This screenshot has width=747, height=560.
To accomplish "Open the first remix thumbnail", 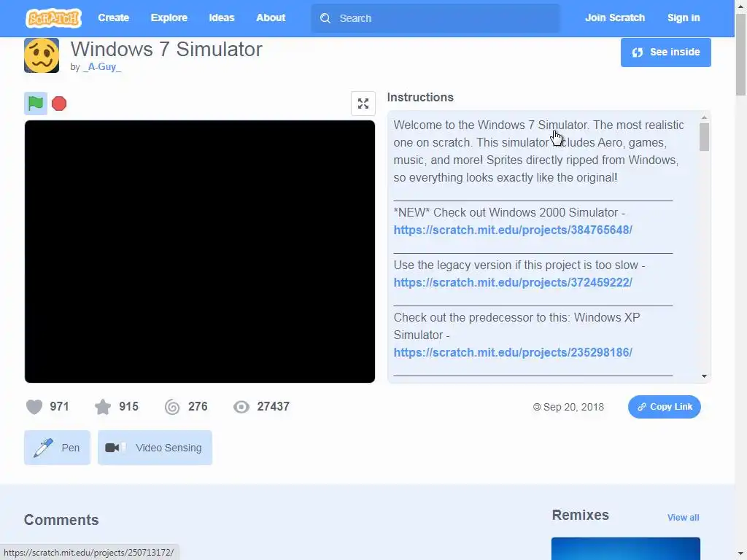I will click(x=625, y=548).
